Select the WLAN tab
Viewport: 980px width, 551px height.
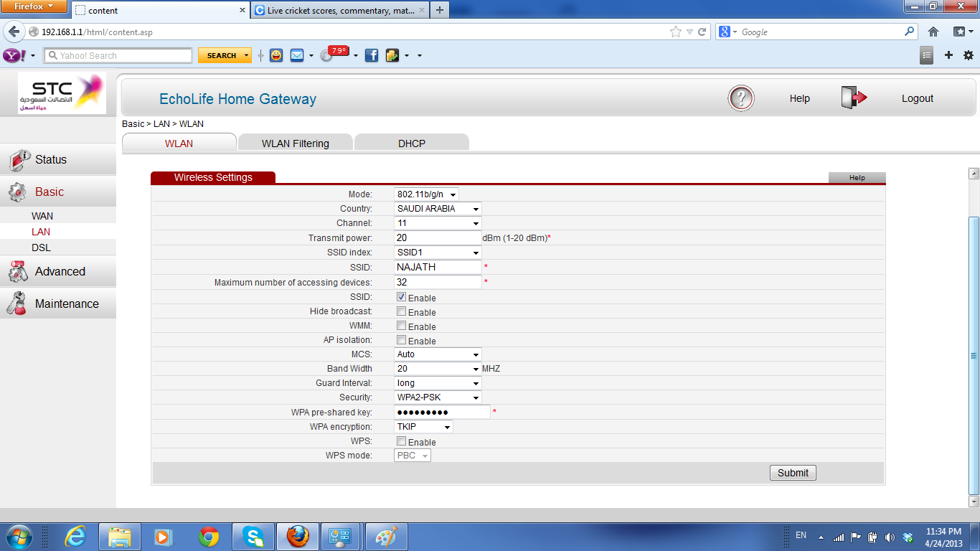click(x=179, y=143)
